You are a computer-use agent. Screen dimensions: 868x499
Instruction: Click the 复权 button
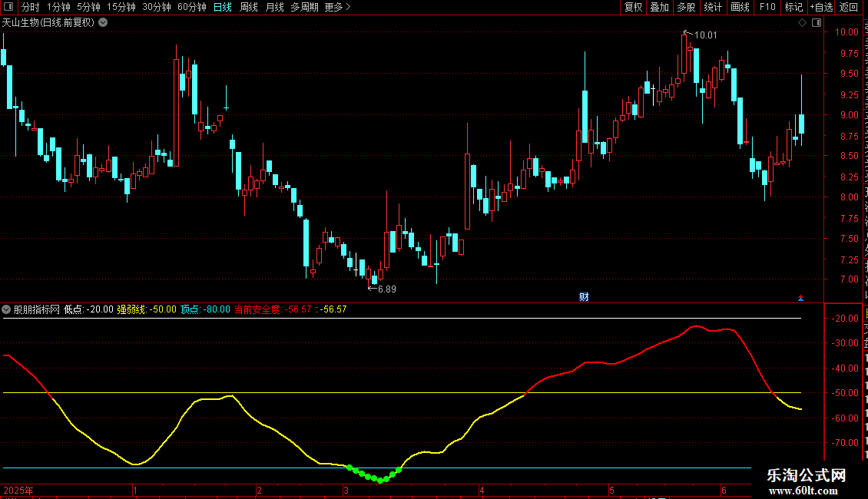point(633,7)
